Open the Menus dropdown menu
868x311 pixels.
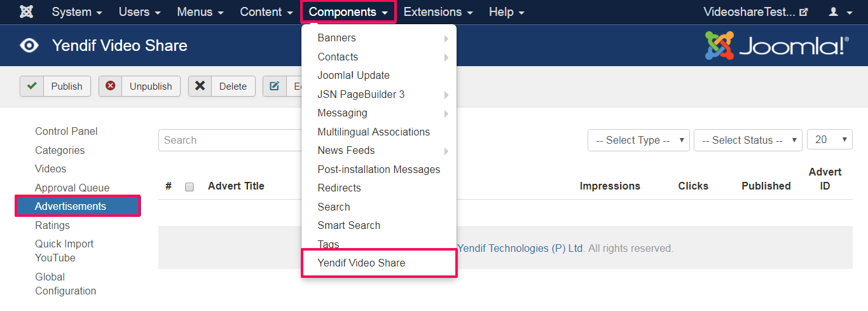coord(200,12)
